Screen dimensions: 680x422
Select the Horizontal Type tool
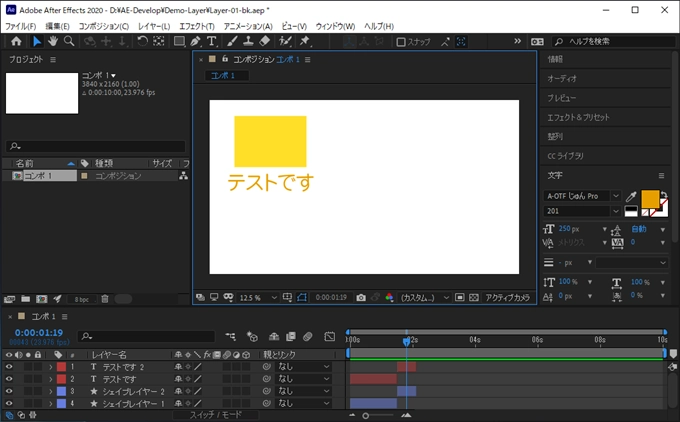pyautogui.click(x=211, y=42)
